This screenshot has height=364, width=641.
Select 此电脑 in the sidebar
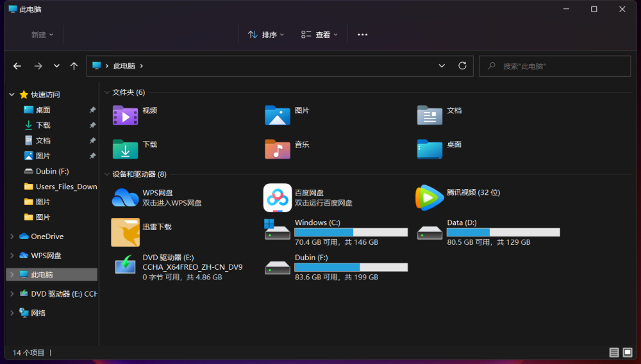(x=51, y=274)
